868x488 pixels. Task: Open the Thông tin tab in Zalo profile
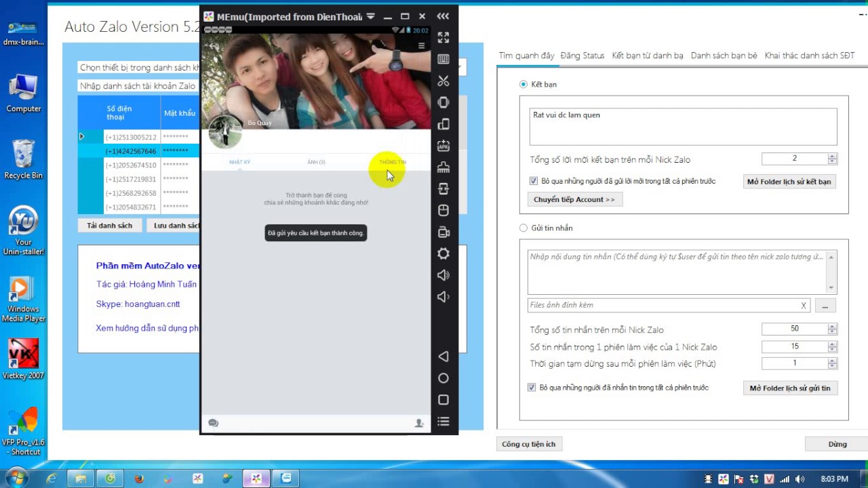point(393,162)
